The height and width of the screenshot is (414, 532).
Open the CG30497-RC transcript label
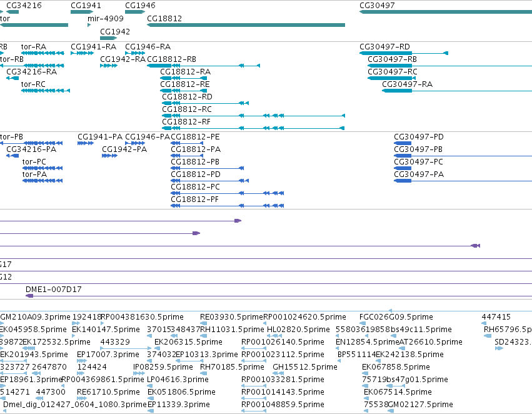tap(393, 71)
